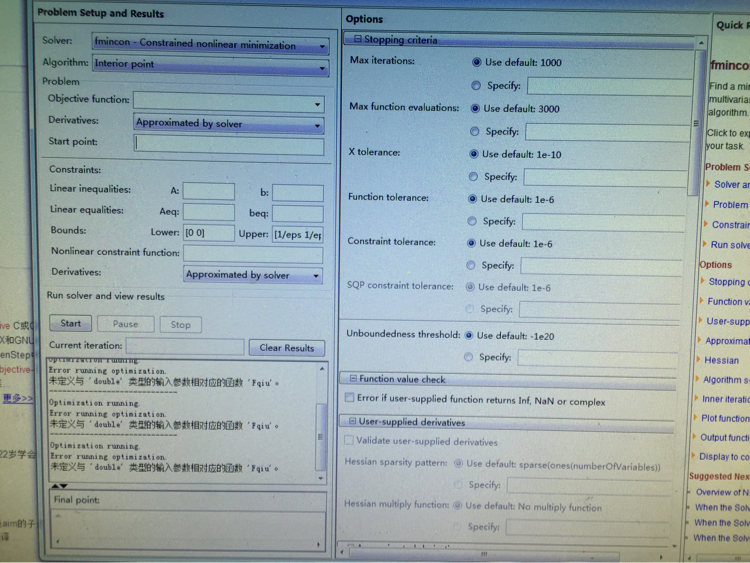Select Use default 1000 for Max iterations
750x563 pixels.
tap(476, 62)
